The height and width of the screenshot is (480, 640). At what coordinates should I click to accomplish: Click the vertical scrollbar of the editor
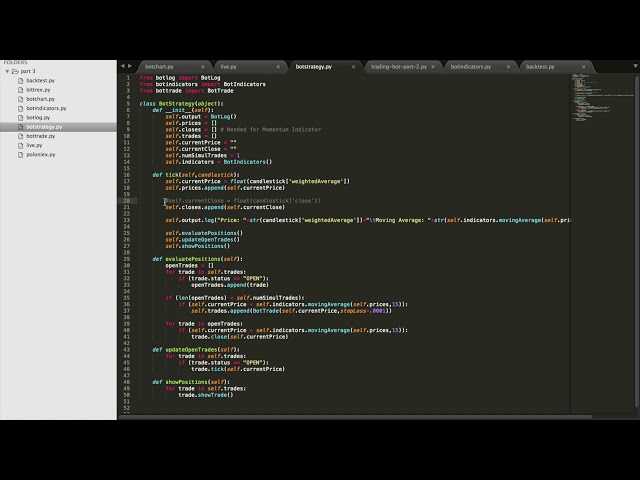pos(637,241)
